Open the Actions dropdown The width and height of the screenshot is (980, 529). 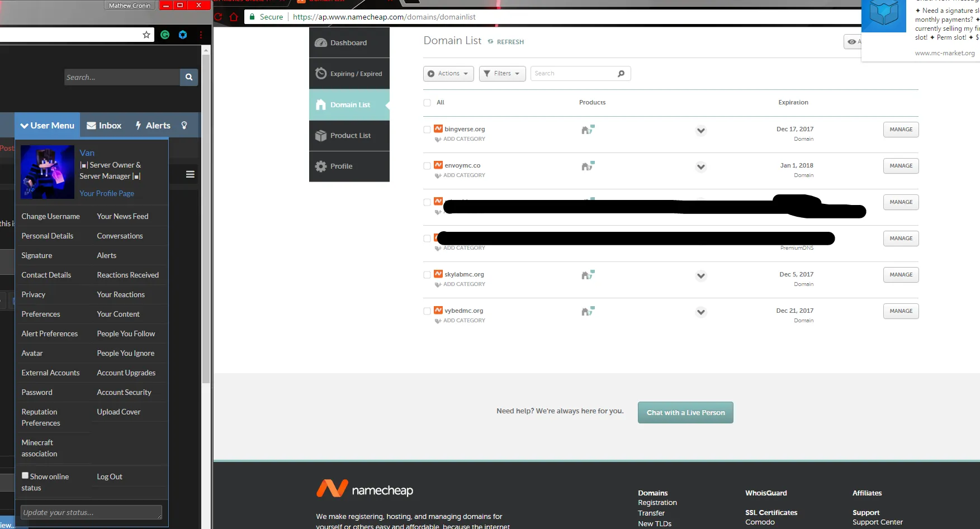click(x=448, y=74)
